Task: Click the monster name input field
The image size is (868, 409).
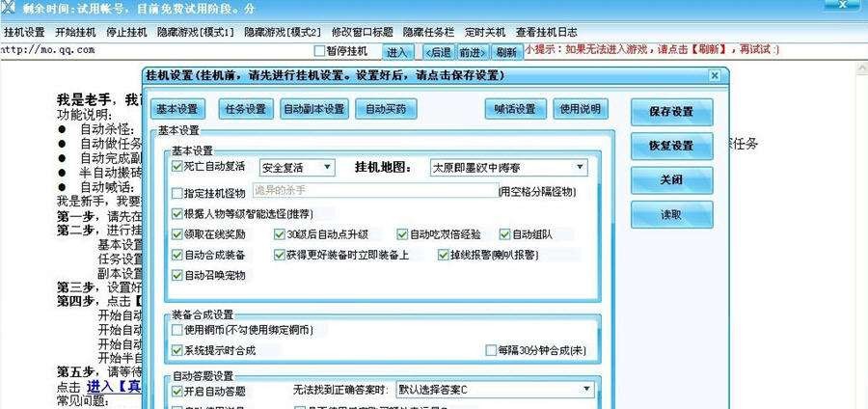Action: pos(373,192)
